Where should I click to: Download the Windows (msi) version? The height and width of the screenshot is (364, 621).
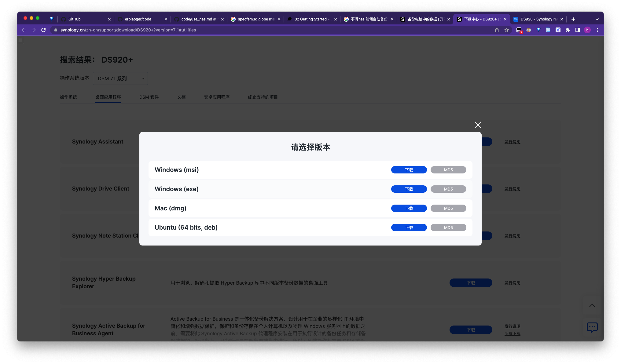(x=409, y=170)
